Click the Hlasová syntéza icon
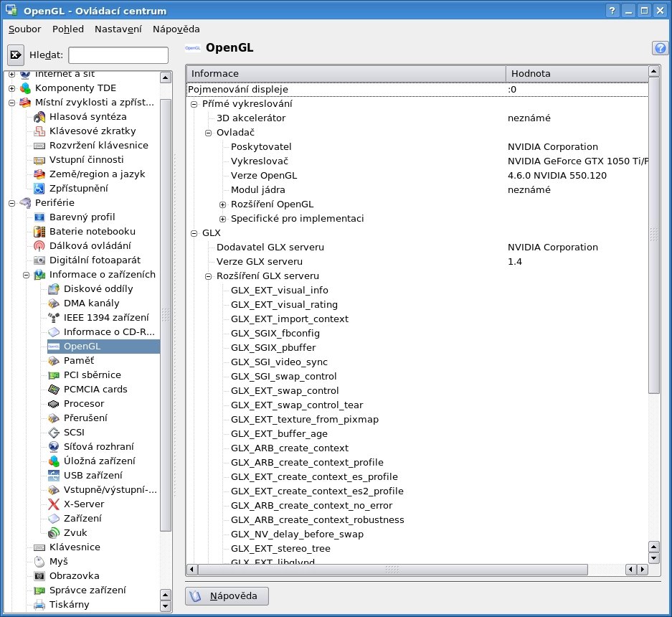672x617 pixels. 39,117
